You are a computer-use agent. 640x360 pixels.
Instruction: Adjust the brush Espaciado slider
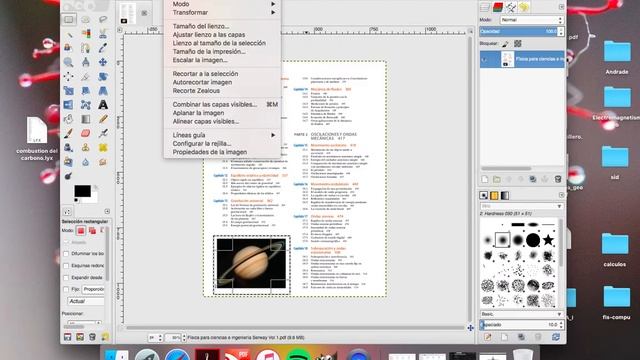pos(522,324)
